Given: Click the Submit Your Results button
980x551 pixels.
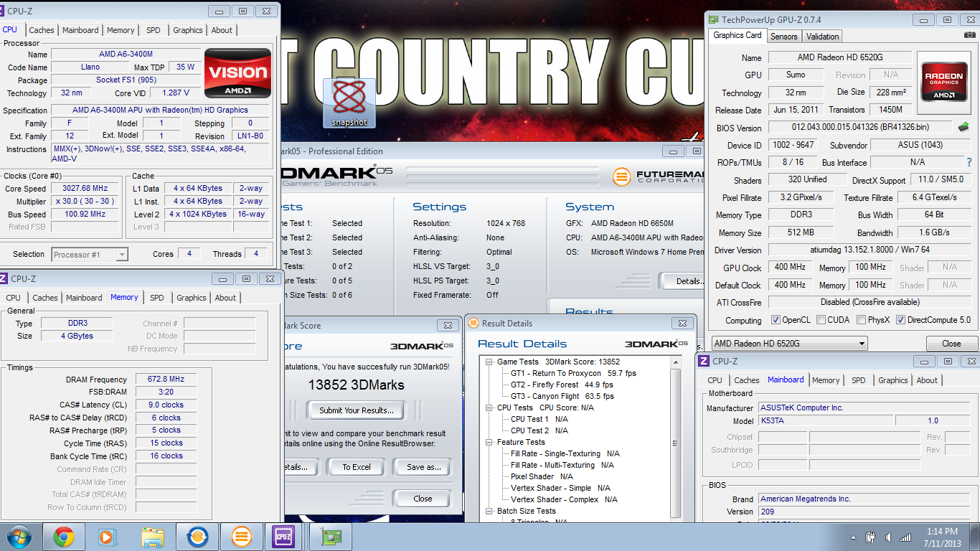Looking at the screenshot, I should pos(357,410).
